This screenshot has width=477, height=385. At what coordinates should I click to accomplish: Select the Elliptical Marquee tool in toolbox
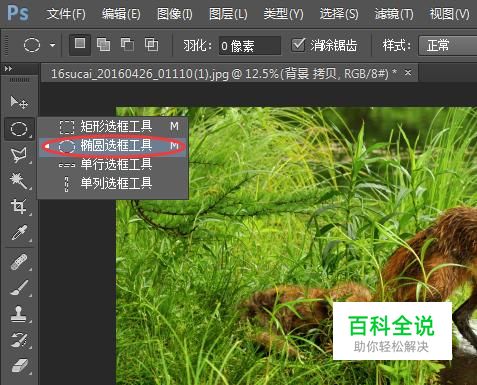point(19,129)
